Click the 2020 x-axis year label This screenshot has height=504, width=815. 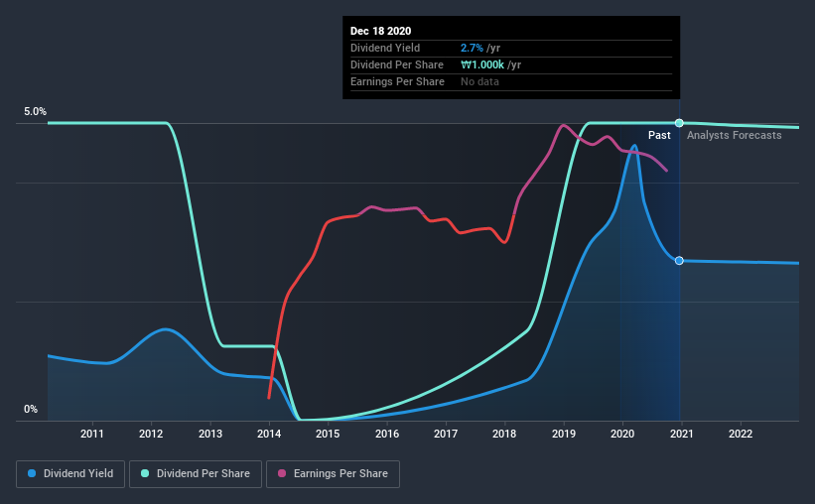(622, 434)
